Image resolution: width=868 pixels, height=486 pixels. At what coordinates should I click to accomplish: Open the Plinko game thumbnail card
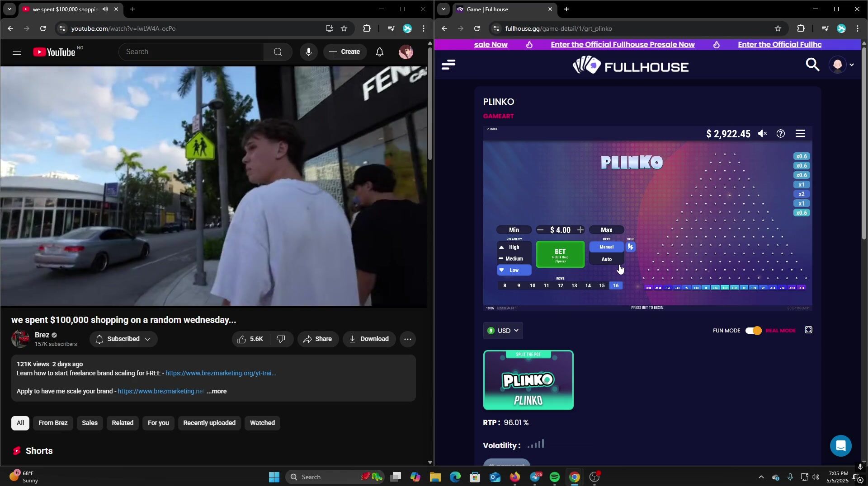528,380
